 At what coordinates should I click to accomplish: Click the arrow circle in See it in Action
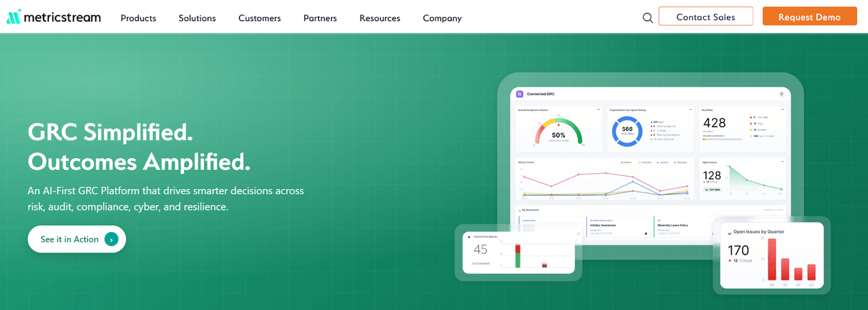[x=111, y=239]
